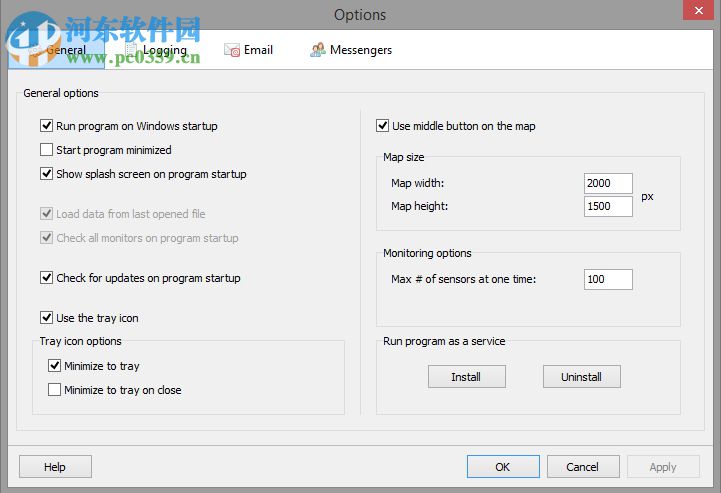721x493 pixels.
Task: Switch to the Logging tab
Action: (156, 50)
